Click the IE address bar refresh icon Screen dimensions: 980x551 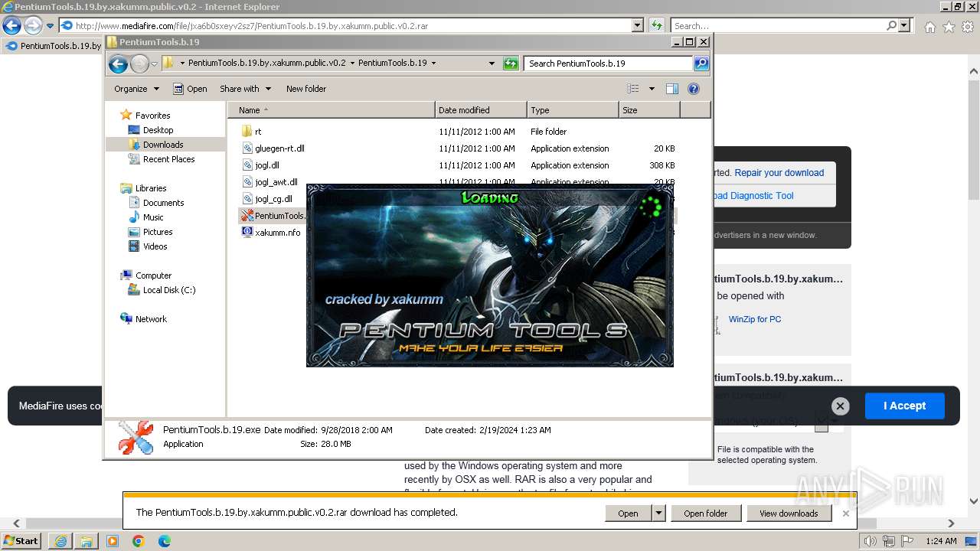pyautogui.click(x=656, y=26)
